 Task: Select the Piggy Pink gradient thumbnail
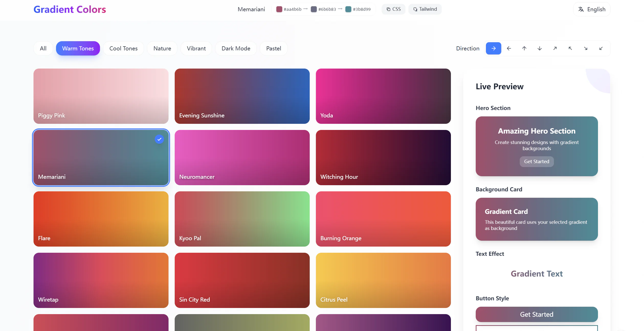pos(101,96)
